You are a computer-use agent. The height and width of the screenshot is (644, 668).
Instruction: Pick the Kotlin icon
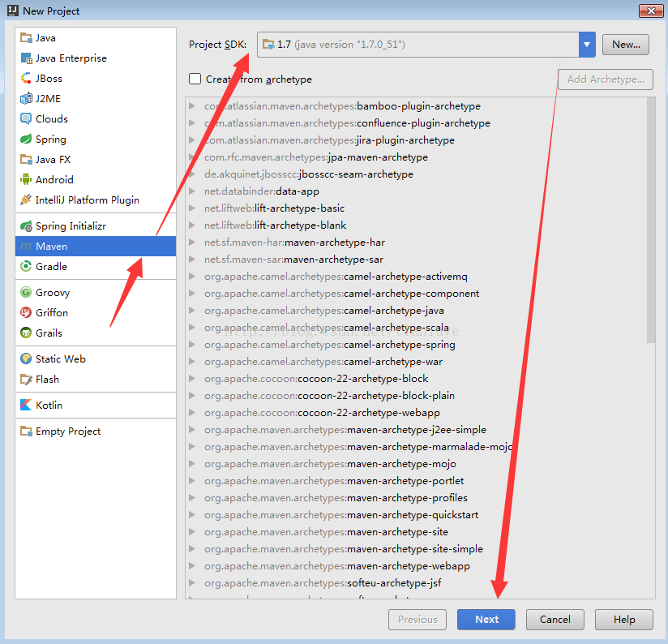coord(26,405)
